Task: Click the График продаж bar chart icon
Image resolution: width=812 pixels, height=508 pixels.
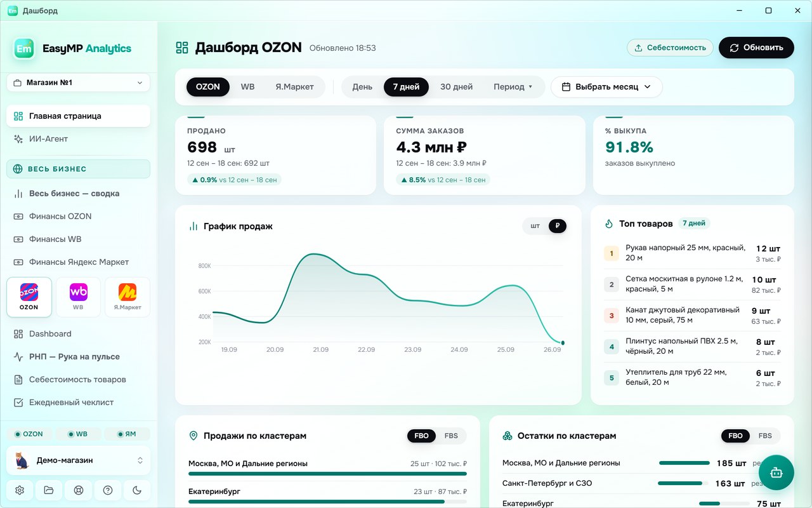Action: pos(193,226)
